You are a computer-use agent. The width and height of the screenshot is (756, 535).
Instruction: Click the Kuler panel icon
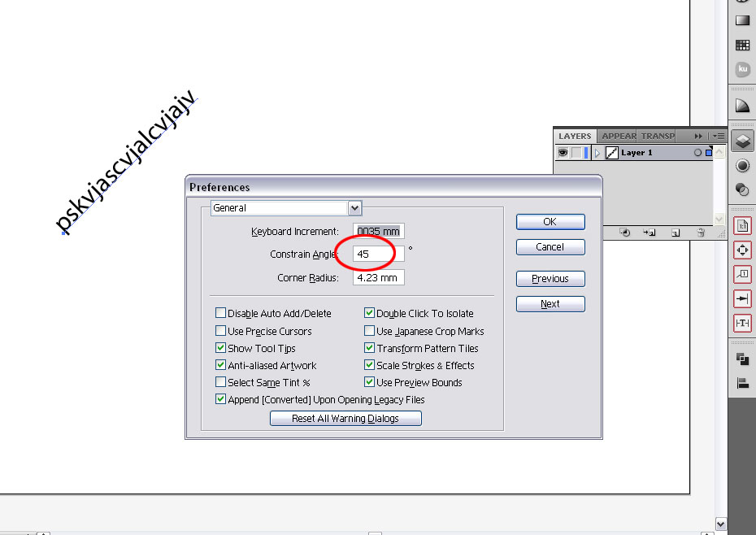click(x=742, y=70)
